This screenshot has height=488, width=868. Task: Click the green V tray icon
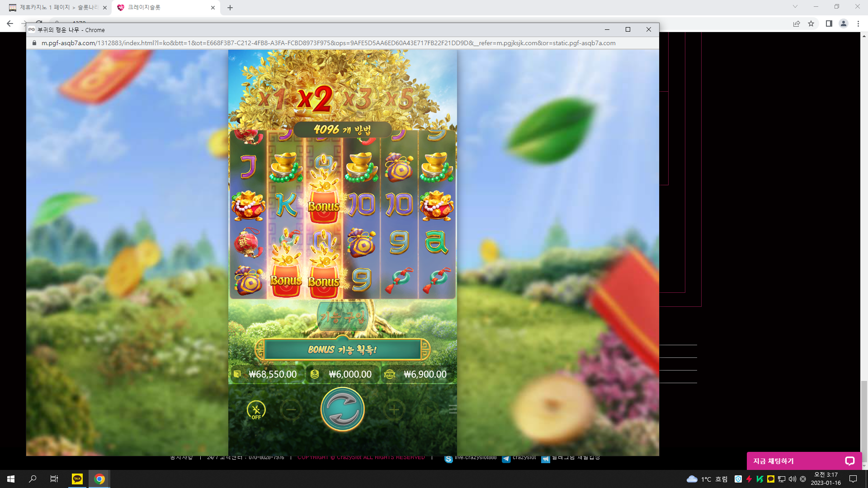click(760, 479)
